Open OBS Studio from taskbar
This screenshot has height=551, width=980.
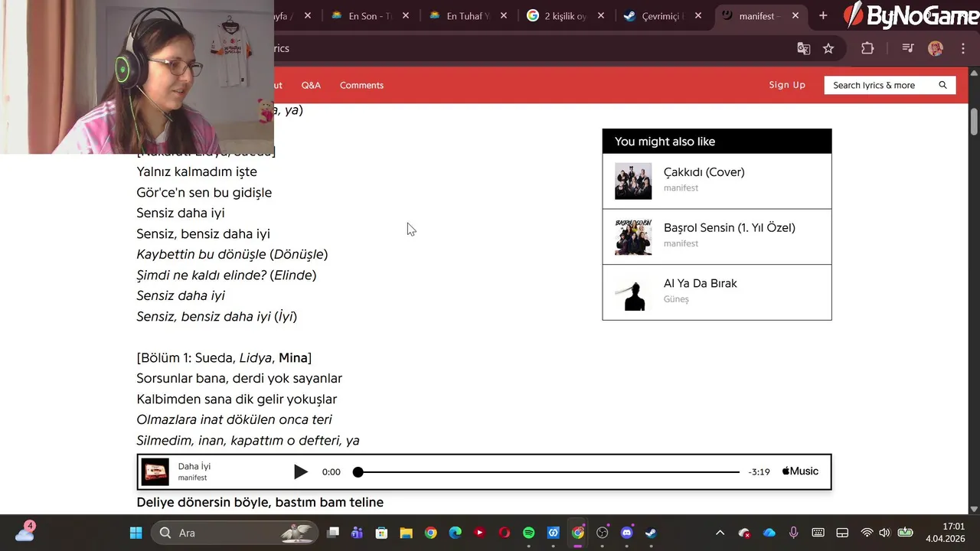[x=603, y=533]
